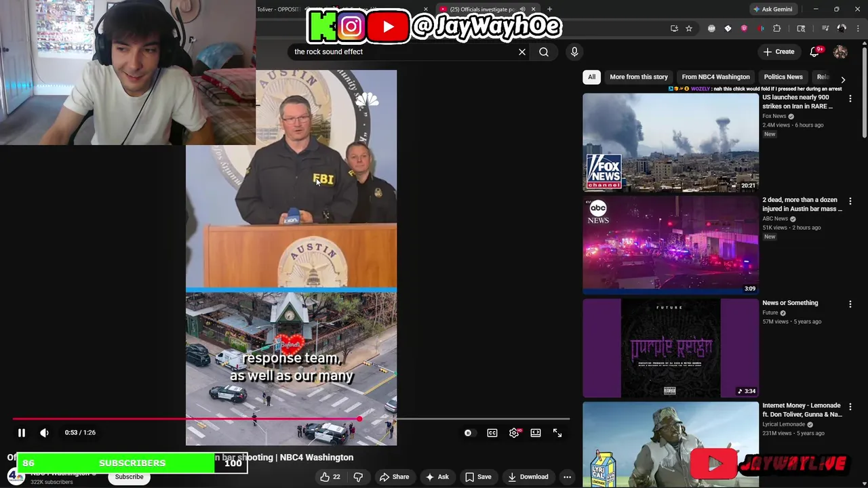The image size is (868, 488).
Task: Bookmark this page with star icon
Action: (x=689, y=28)
